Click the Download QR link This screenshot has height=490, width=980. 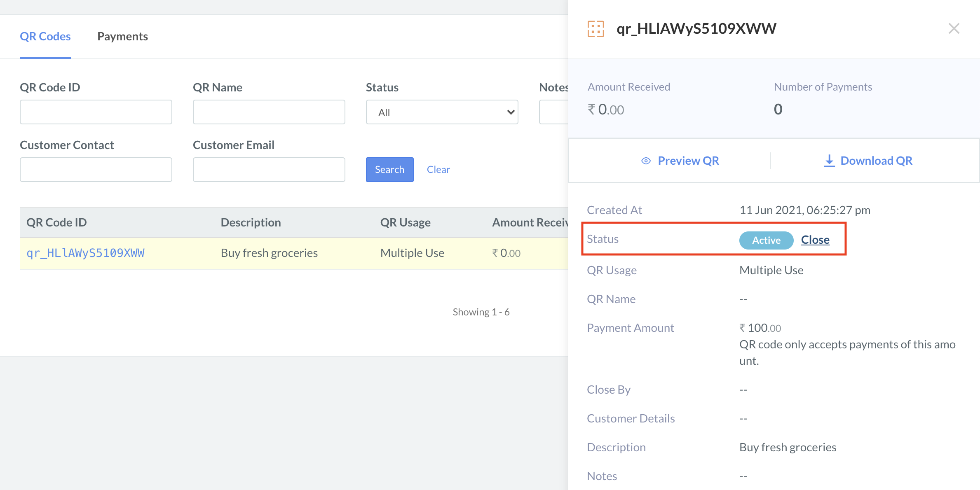(x=876, y=161)
